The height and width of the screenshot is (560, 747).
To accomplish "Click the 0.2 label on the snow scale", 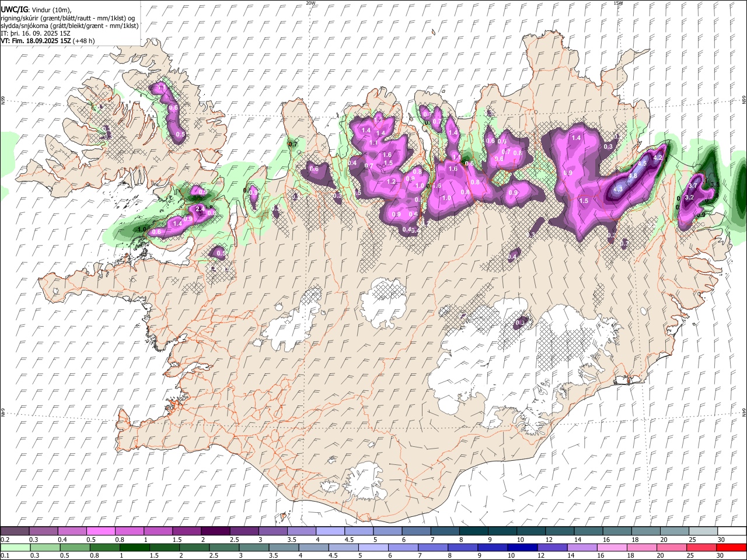I will pos(5,540).
